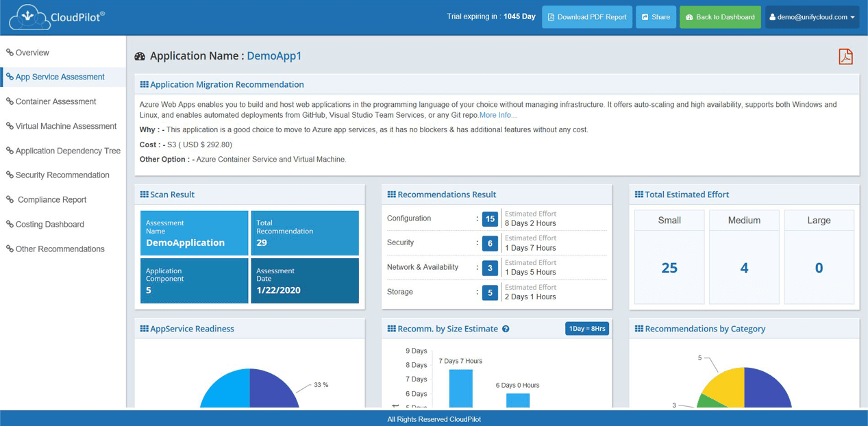Click the Trial expiring in 1045 Day text
868x426 pixels.
[491, 16]
